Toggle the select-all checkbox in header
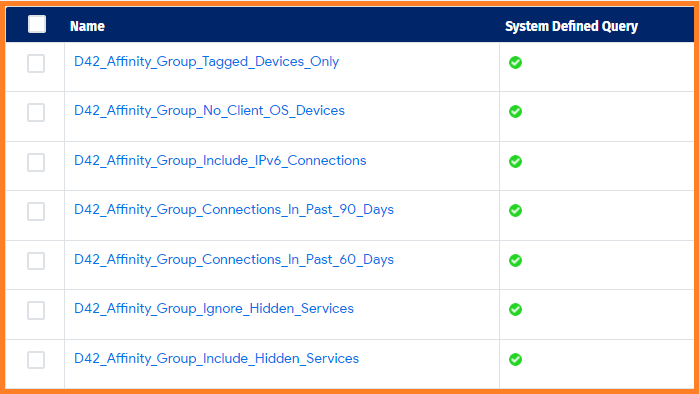This screenshot has height=394, width=699. 37,24
